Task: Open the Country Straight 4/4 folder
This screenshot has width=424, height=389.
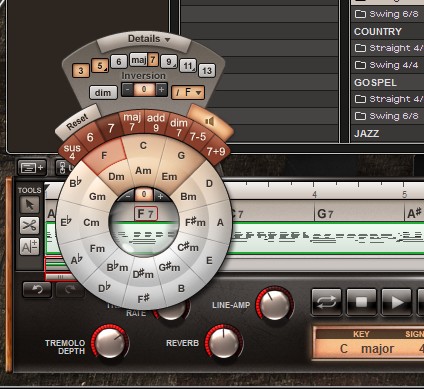Action: [388, 48]
